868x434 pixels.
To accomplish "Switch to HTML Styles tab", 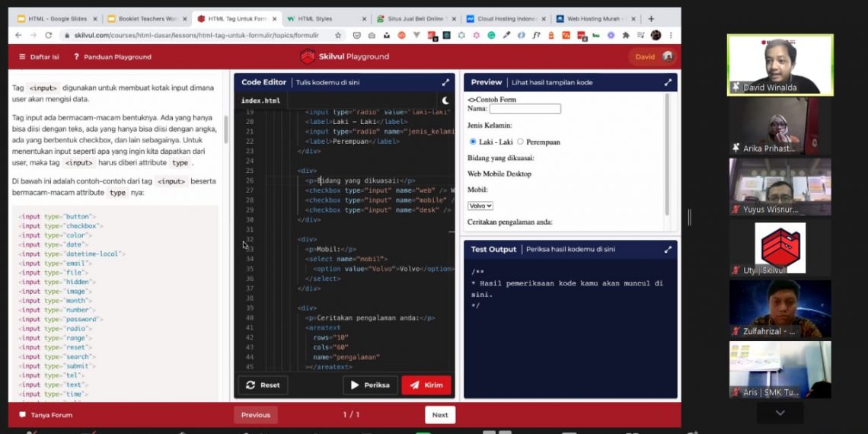I will point(326,19).
